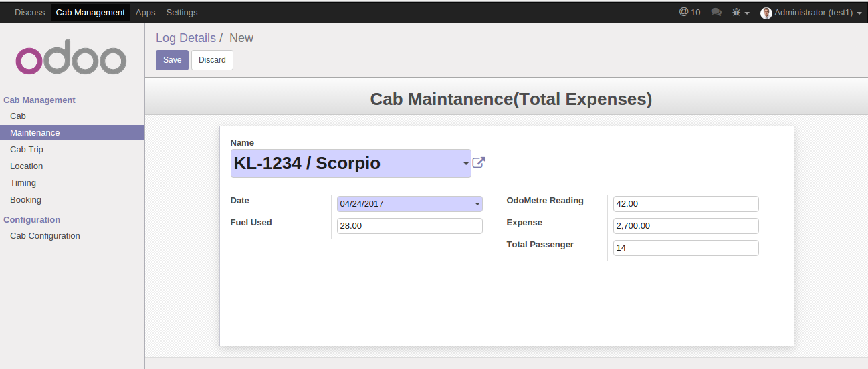Open the Settings menu
This screenshot has width=868, height=369.
(x=182, y=13)
